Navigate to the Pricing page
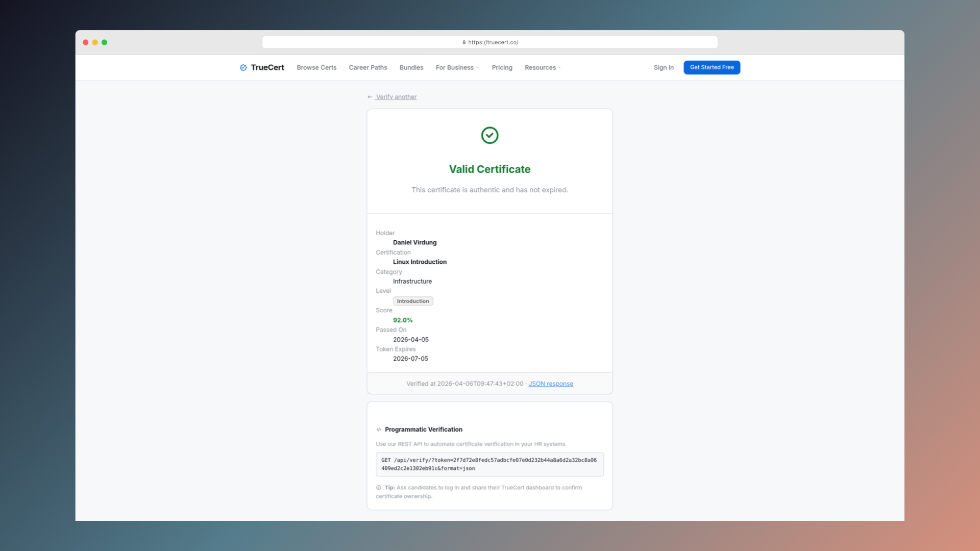 tap(502, 67)
